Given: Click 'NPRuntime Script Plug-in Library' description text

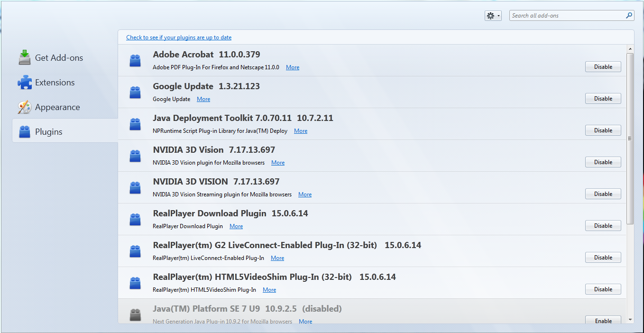Looking at the screenshot, I should 220,131.
